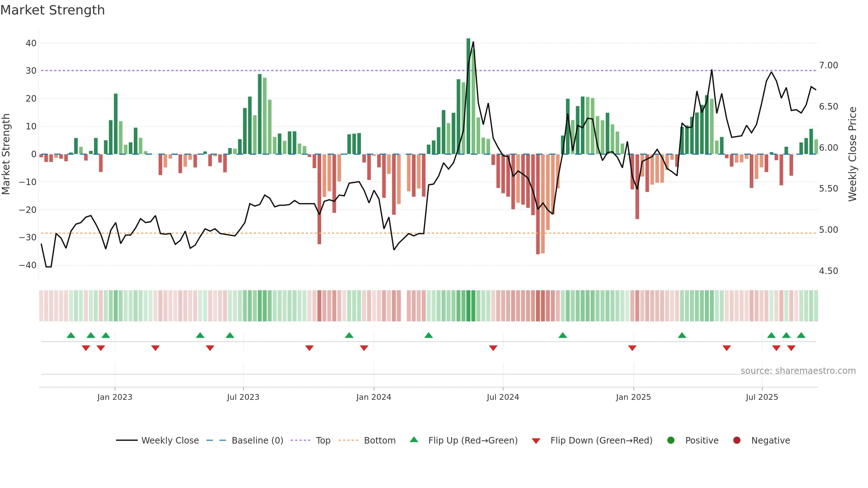Image resolution: width=868 pixels, height=488 pixels.
Task: Click the Jan 2023 axis label
Action: click(x=115, y=397)
